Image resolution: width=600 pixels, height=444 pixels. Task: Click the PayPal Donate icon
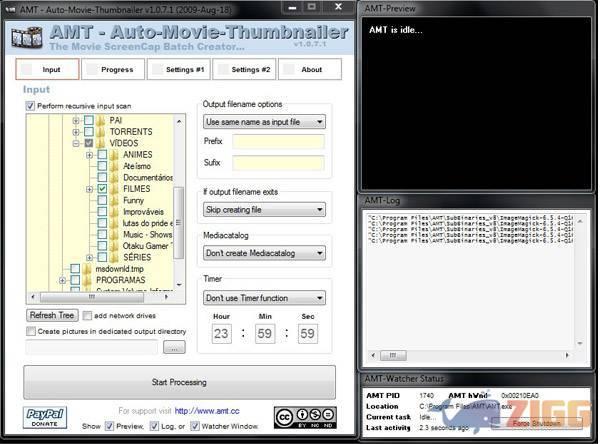[46, 417]
